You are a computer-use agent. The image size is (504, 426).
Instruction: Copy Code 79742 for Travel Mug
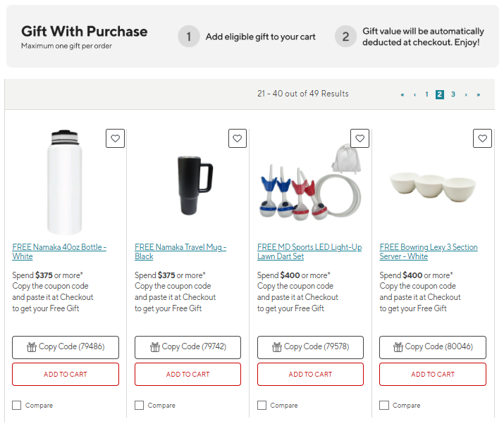coord(188,347)
